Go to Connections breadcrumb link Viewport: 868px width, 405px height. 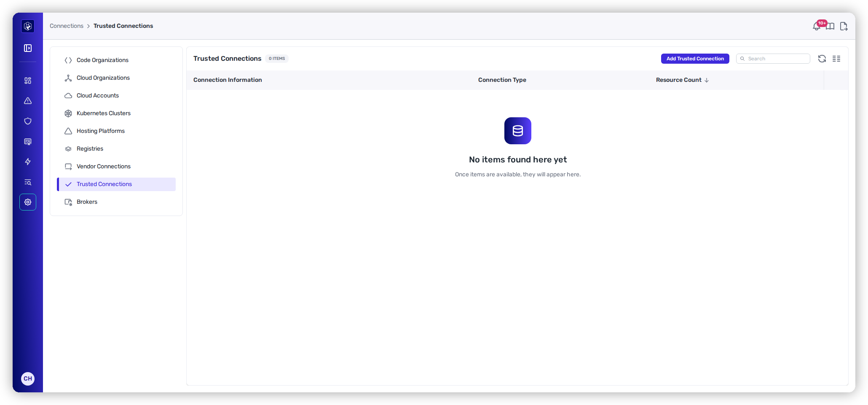[x=67, y=26]
